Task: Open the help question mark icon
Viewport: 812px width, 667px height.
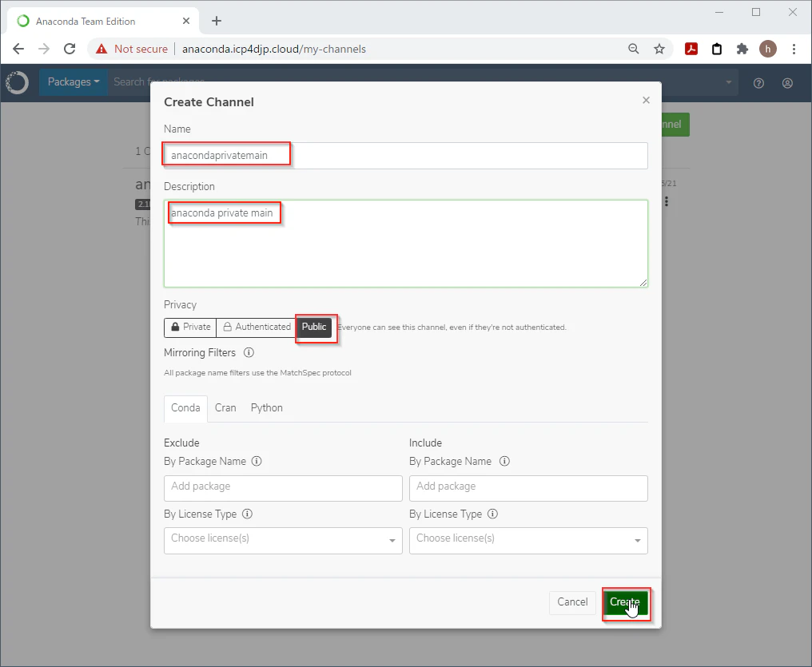Action: click(x=758, y=83)
